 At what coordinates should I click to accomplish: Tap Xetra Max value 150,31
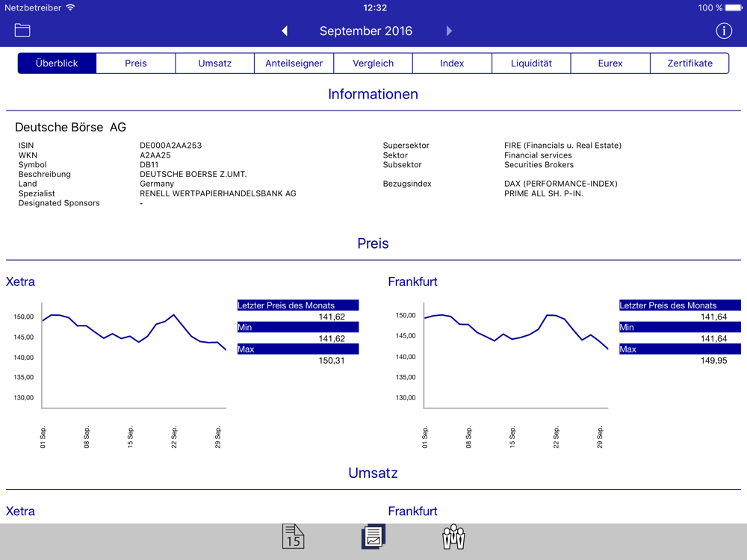click(332, 361)
